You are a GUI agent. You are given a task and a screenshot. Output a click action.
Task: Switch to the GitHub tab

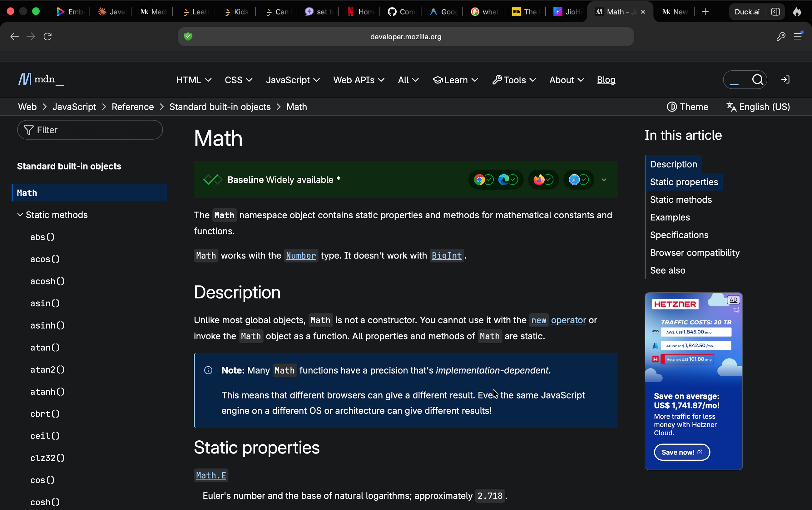tap(401, 12)
